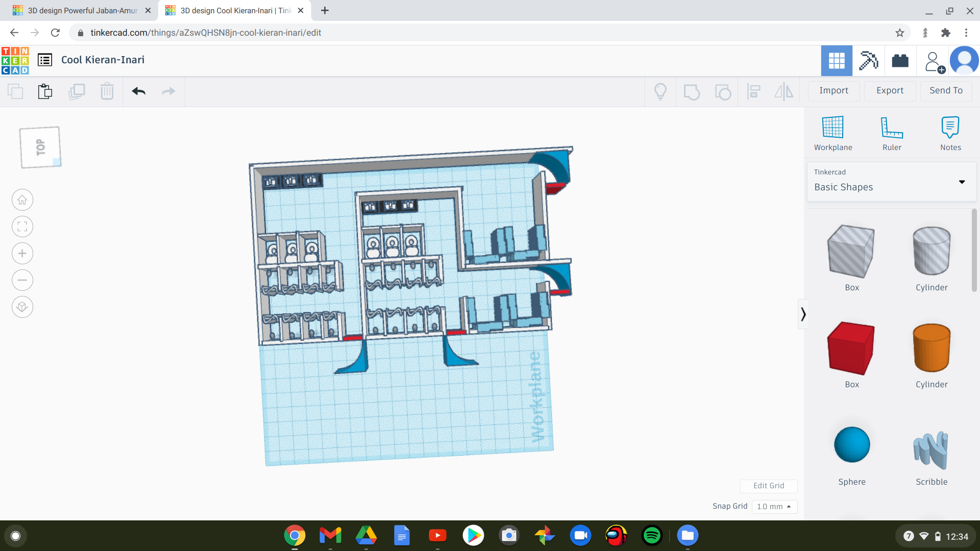This screenshot has height=551, width=980.
Task: Close the Powerful Jaban-Amur tab
Action: (148, 11)
